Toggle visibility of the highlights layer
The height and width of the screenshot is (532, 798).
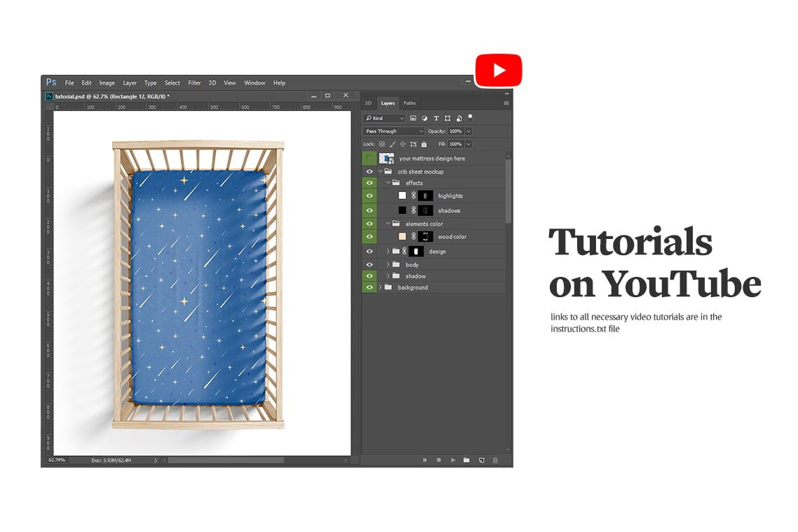pyautogui.click(x=370, y=196)
